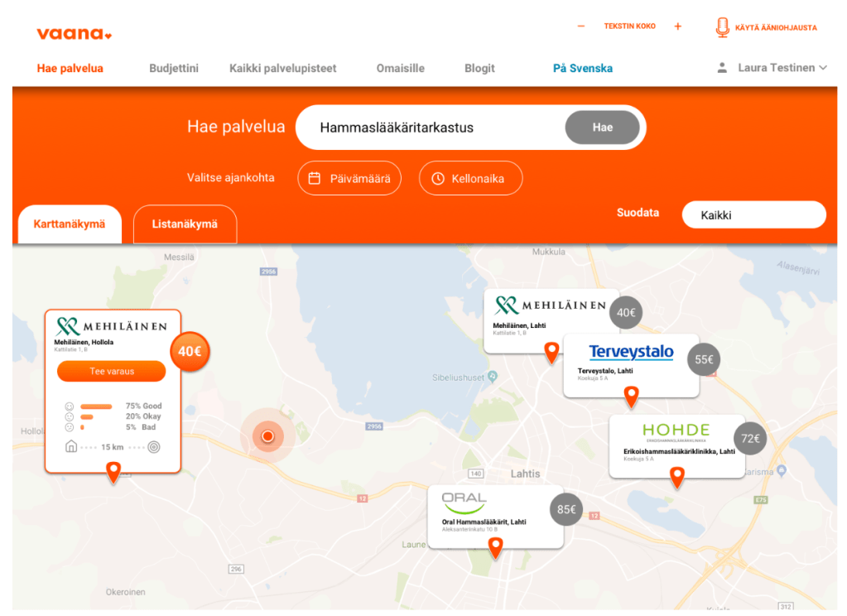Switch to the Listanäkymä tab

[185, 224]
